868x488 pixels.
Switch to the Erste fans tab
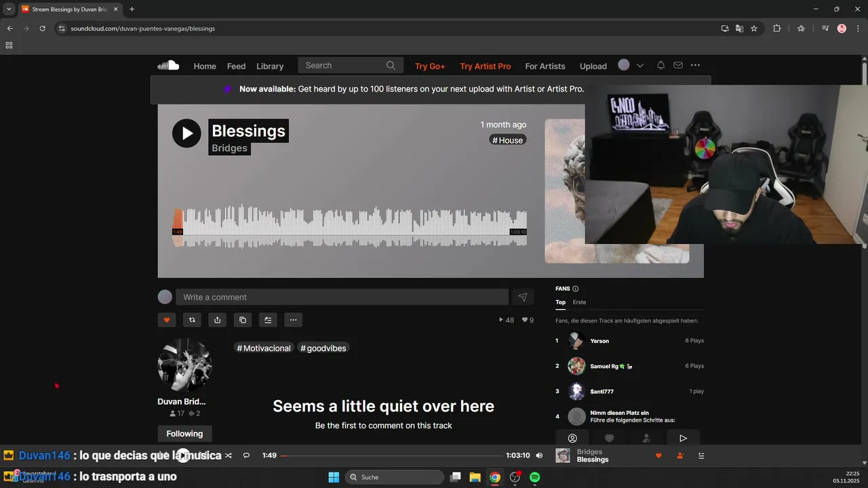(579, 302)
